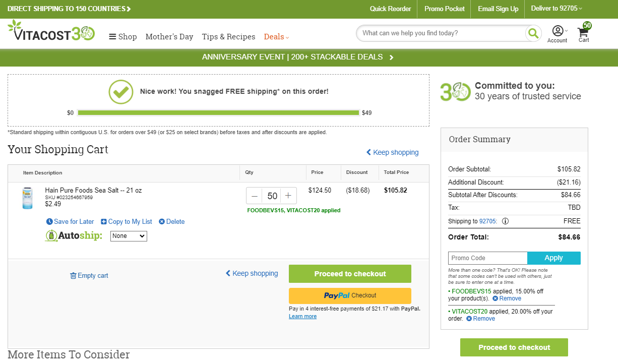Image resolution: width=618 pixels, height=364 pixels.
Task: Open the Anniversary Event stackable deals banner
Action: tap(297, 57)
